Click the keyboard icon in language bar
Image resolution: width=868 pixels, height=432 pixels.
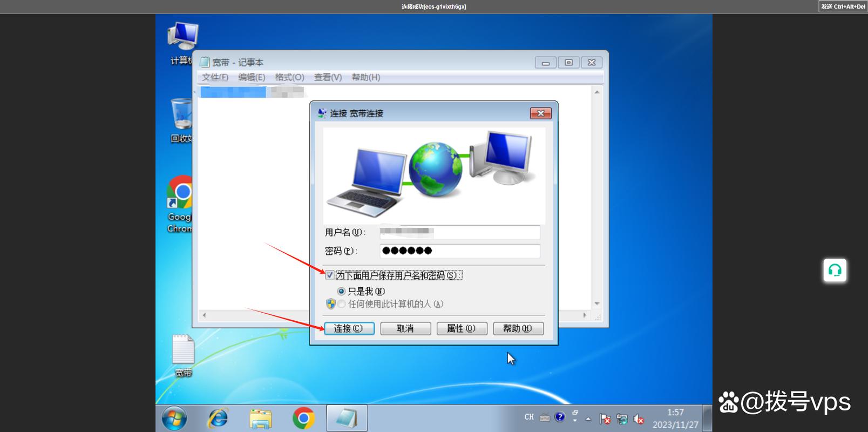545,417
